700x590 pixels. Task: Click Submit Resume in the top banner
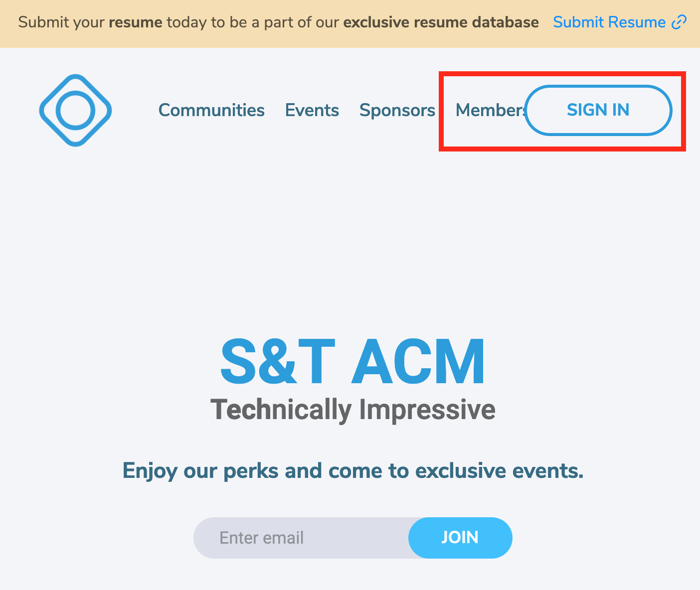click(x=609, y=22)
